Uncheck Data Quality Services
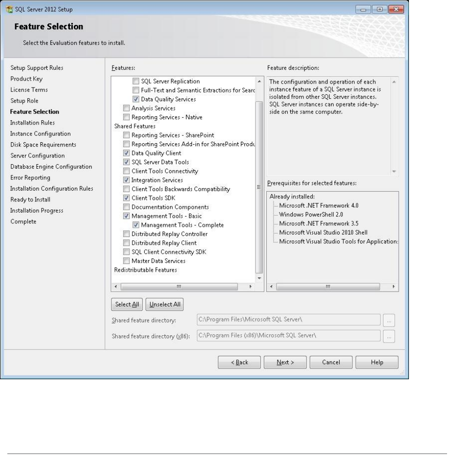449x476 pixels. click(x=136, y=99)
